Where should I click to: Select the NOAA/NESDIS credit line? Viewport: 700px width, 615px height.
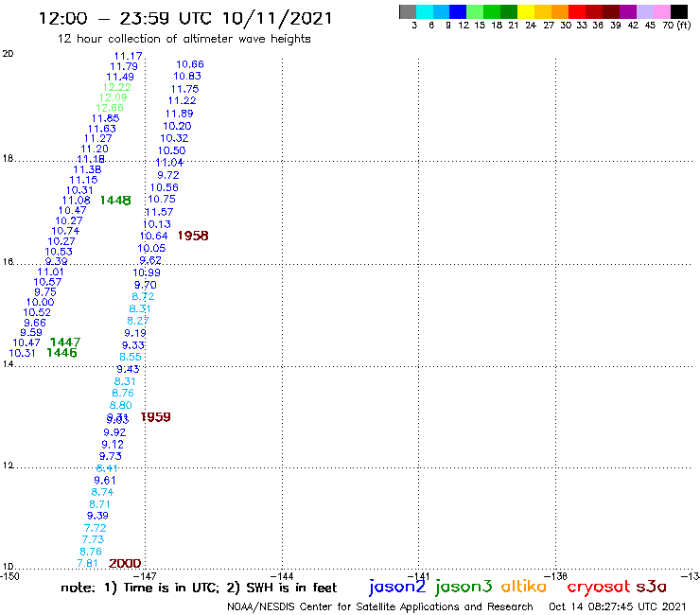pos(380,606)
